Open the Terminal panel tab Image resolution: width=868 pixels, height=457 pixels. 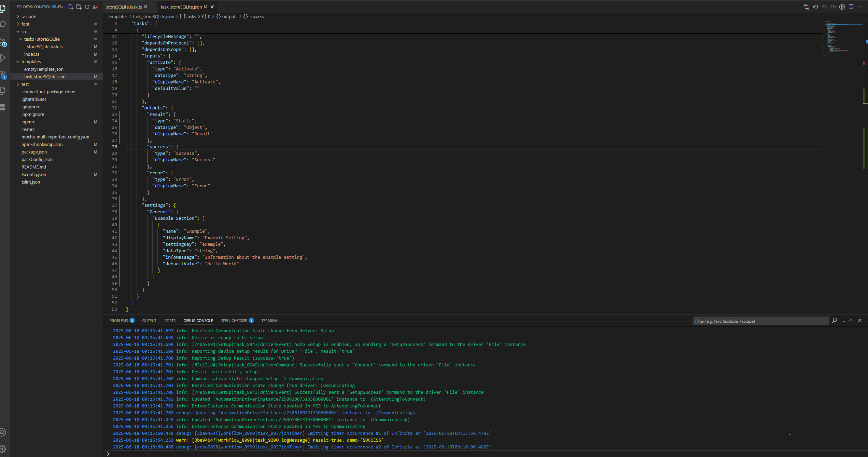[270, 321]
